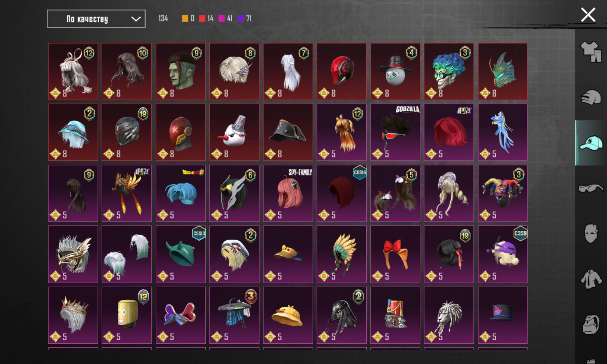Click the purple quality square showing 71

point(241,19)
